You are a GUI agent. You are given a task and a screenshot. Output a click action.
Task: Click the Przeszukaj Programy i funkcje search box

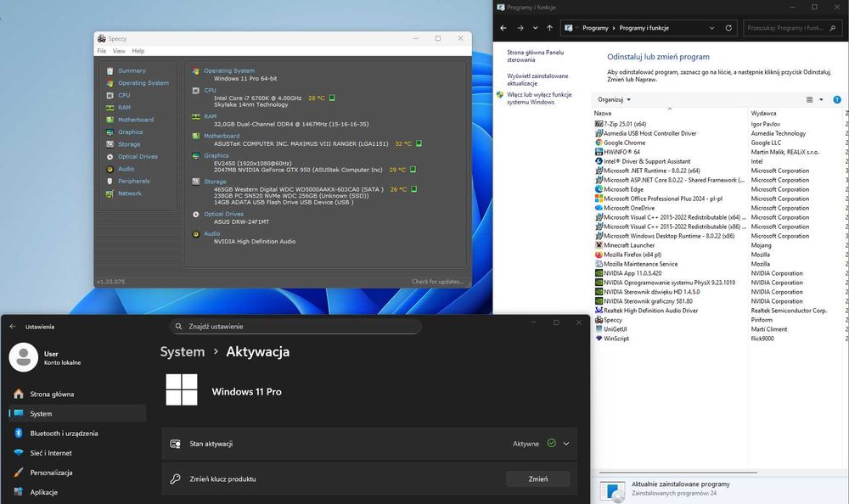coord(791,28)
